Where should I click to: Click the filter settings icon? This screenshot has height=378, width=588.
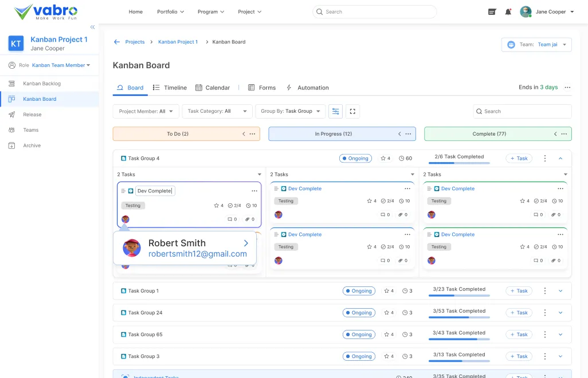[x=335, y=111]
